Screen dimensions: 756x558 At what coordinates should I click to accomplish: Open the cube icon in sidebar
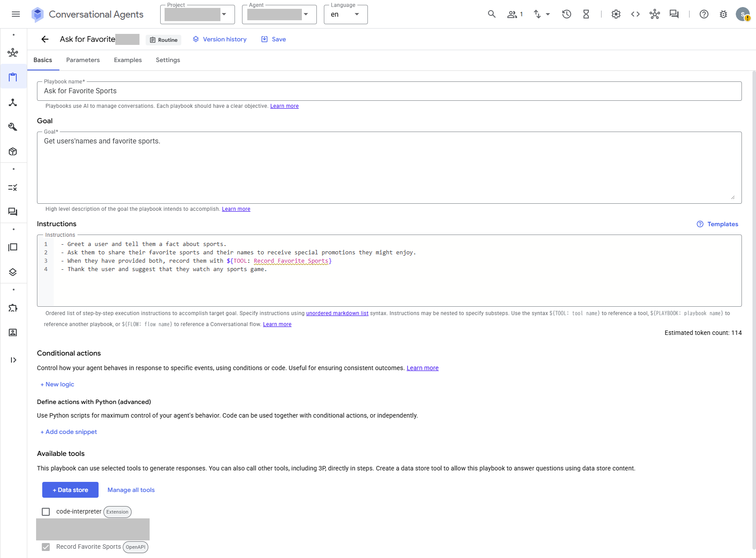pyautogui.click(x=13, y=152)
